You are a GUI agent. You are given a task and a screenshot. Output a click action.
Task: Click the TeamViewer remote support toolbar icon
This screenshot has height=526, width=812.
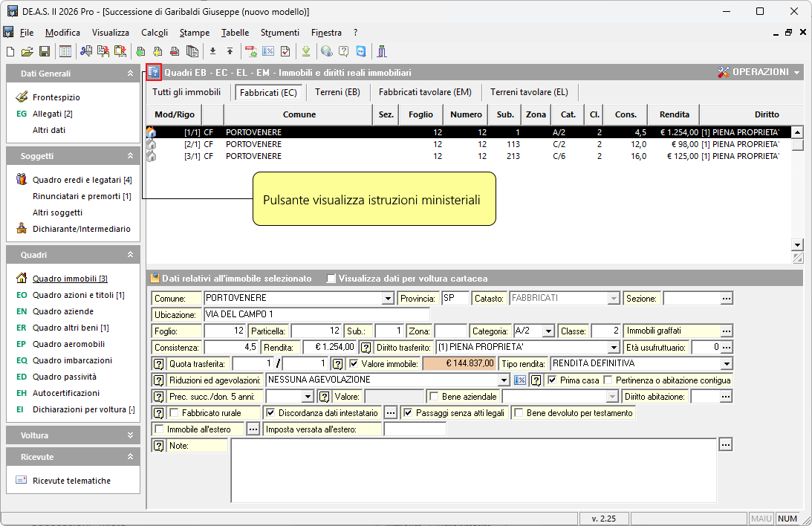click(x=361, y=51)
